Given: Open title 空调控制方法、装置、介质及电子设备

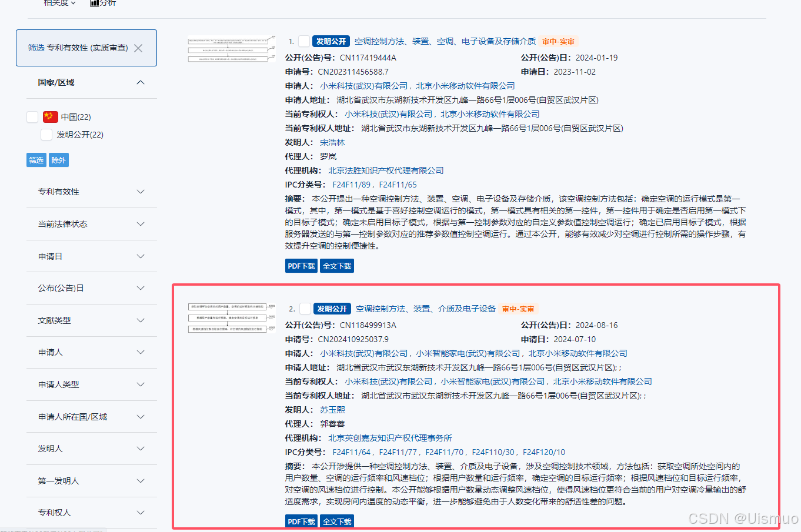Looking at the screenshot, I should click(x=426, y=309).
